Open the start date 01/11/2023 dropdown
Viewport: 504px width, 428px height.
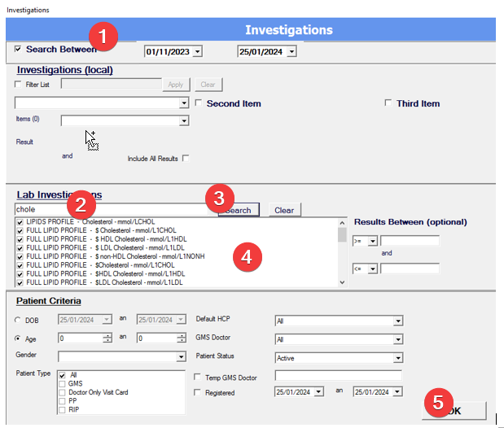(197, 52)
